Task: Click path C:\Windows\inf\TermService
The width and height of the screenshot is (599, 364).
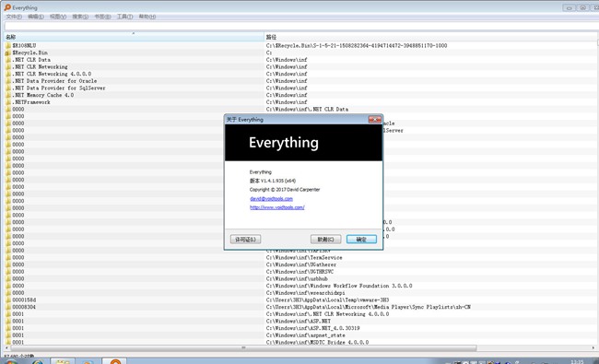Action: [x=304, y=257]
